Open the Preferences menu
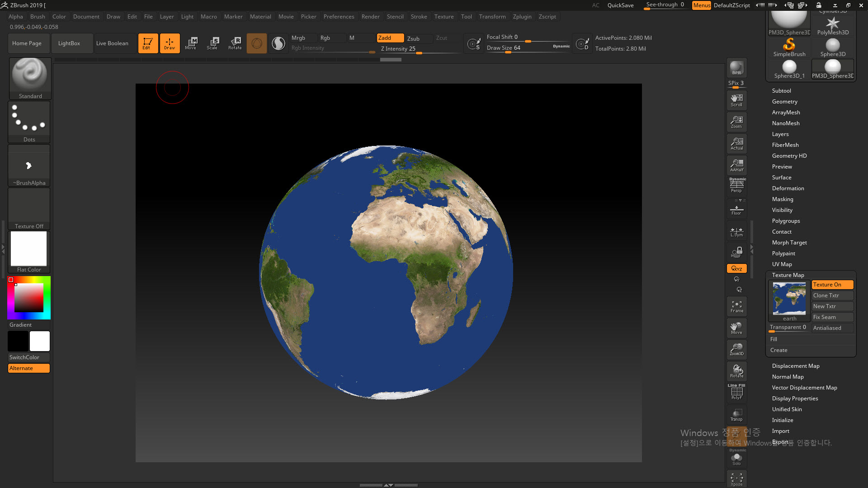The height and width of the screenshot is (488, 868). (339, 17)
